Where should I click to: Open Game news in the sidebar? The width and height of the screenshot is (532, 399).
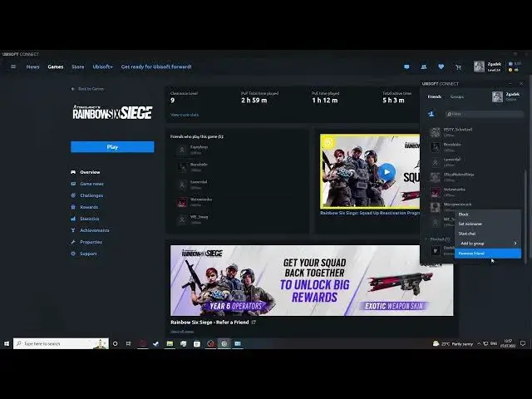click(91, 184)
